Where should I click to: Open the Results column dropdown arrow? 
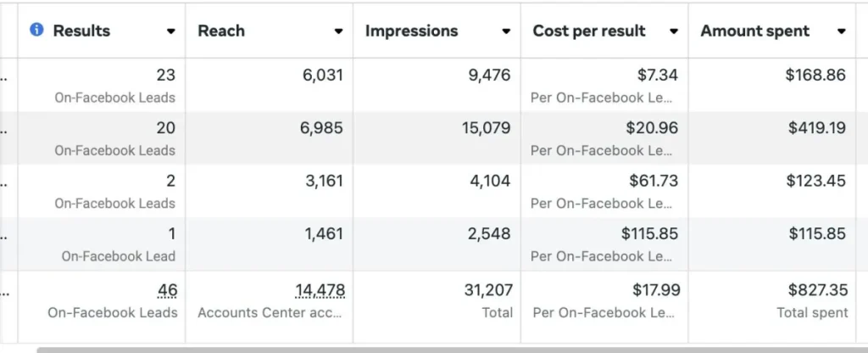coord(171,31)
